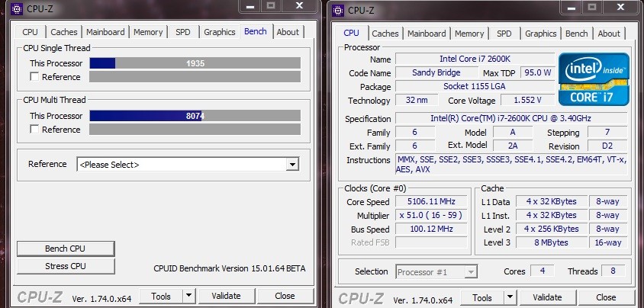644x308 pixels.
Task: Open Graphics tab in Bench window
Action: (219, 32)
